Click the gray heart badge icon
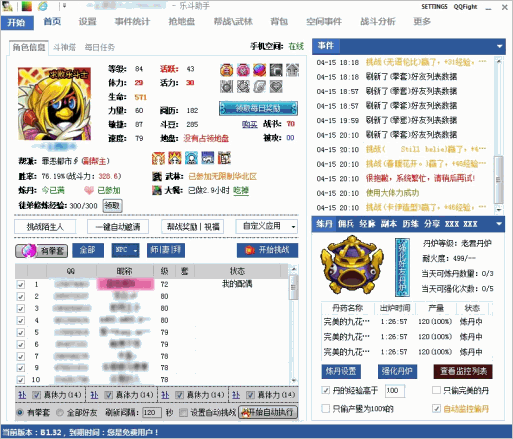This screenshot has height=439, width=513. coord(276,87)
